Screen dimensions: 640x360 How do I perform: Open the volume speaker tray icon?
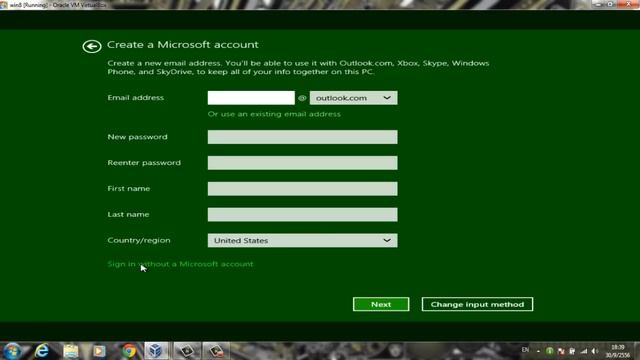595,351
